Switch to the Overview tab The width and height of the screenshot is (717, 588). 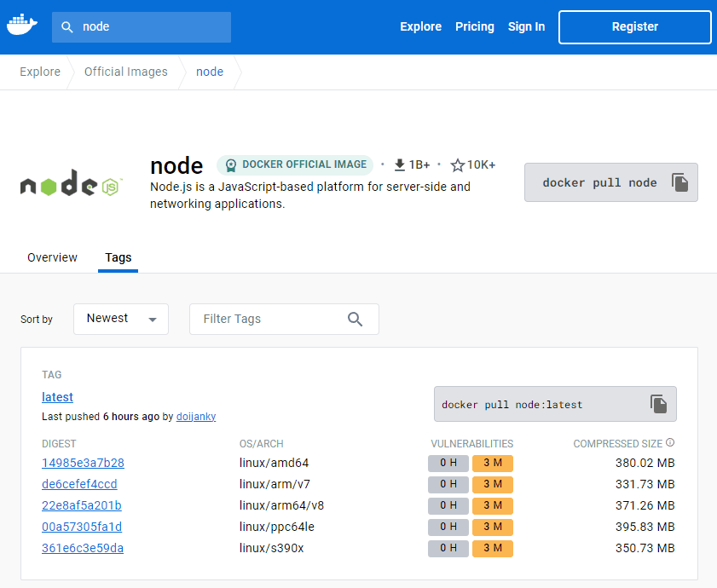pos(52,257)
